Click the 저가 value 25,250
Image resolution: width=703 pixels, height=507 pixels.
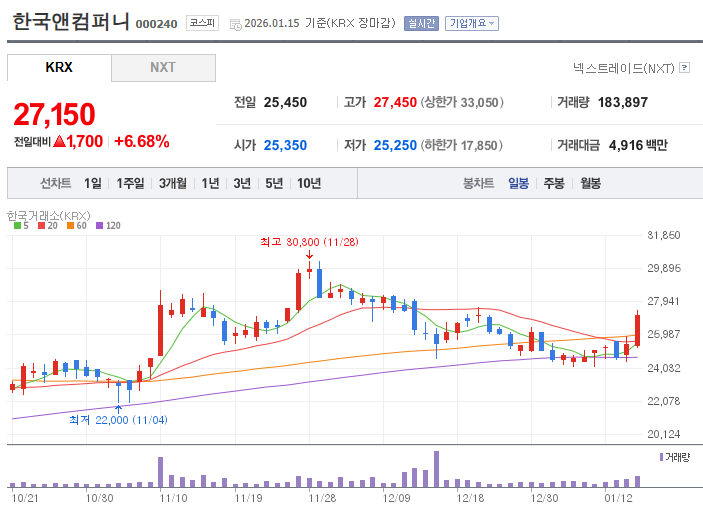click(x=395, y=146)
